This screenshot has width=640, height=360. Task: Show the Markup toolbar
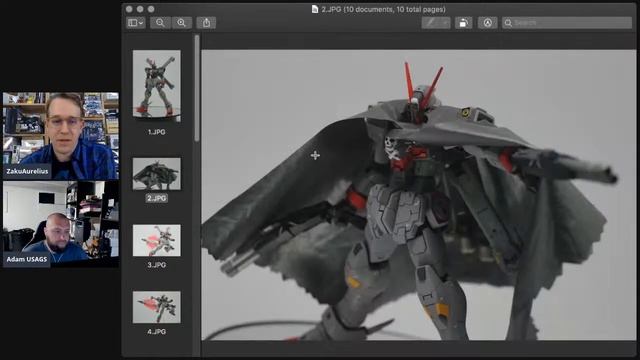(x=487, y=23)
